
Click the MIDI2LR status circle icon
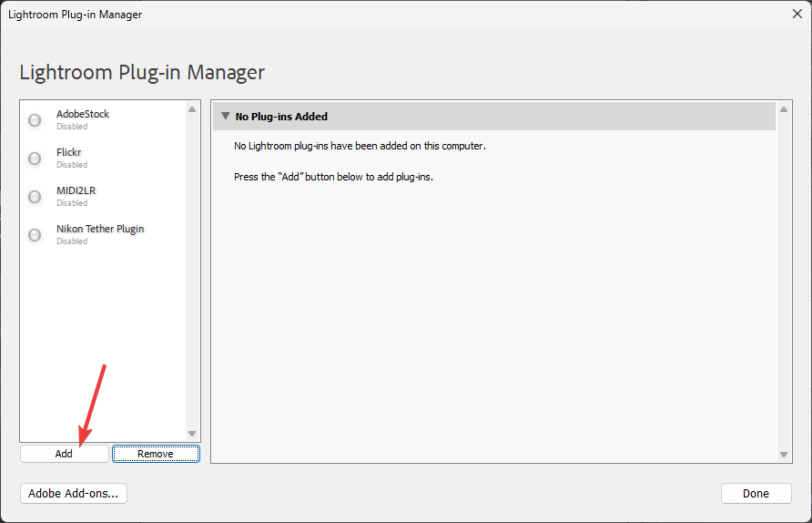tap(35, 197)
